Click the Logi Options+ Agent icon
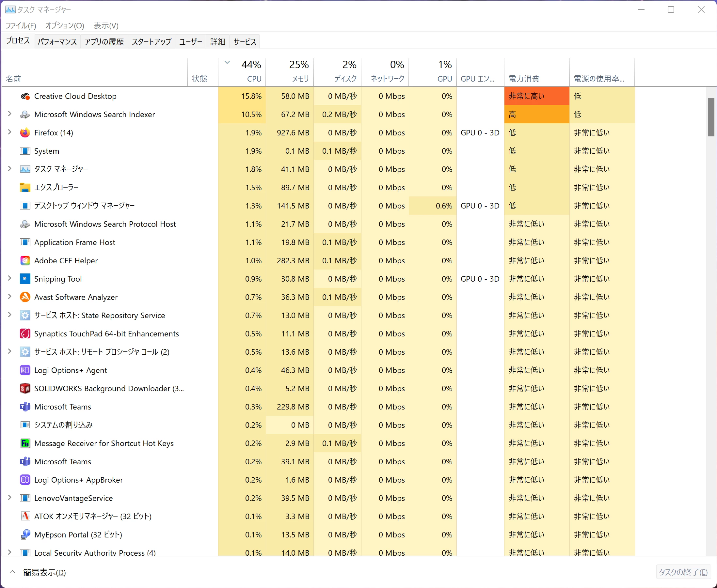The image size is (717, 588). 25,370
